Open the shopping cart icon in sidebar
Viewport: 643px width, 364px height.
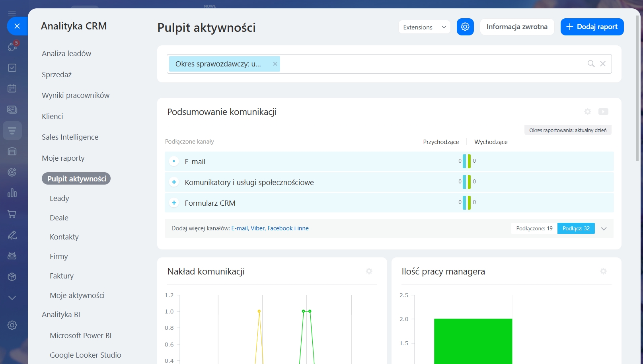[x=12, y=214]
